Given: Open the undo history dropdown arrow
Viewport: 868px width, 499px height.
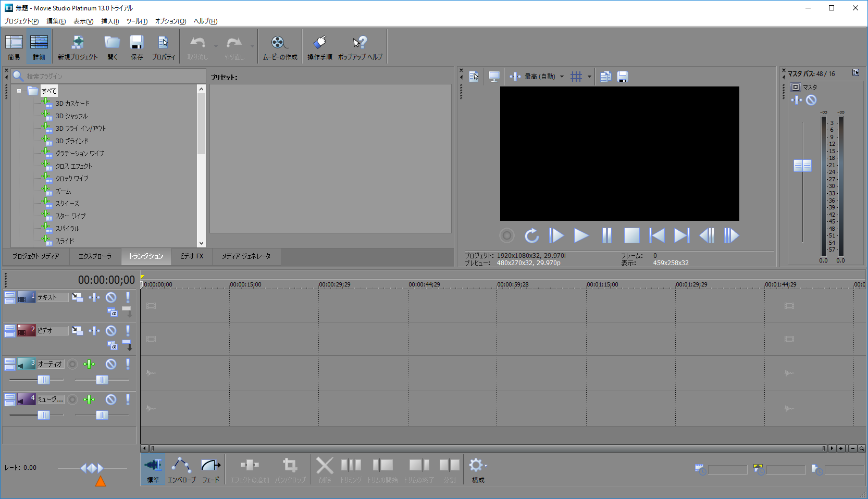Looking at the screenshot, I should [216, 46].
